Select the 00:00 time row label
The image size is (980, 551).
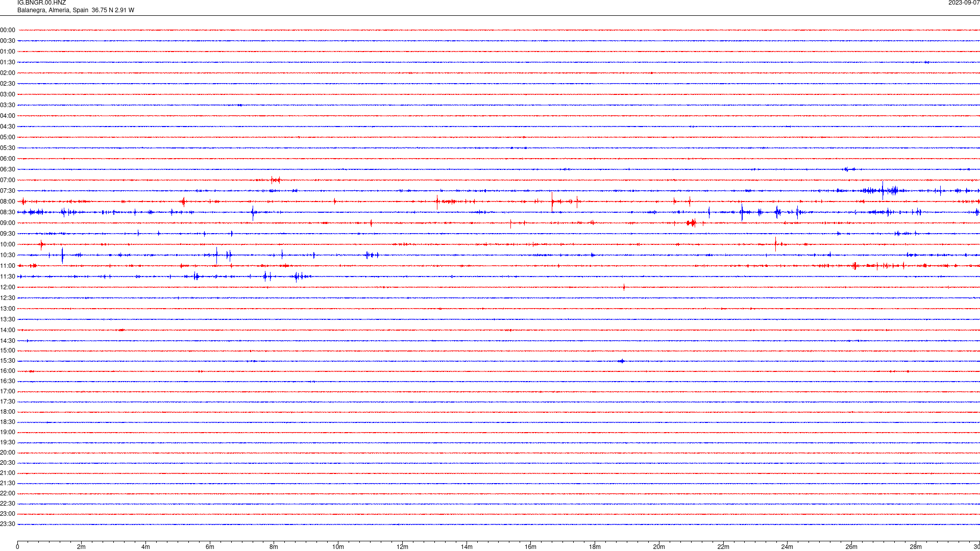coord(8,30)
